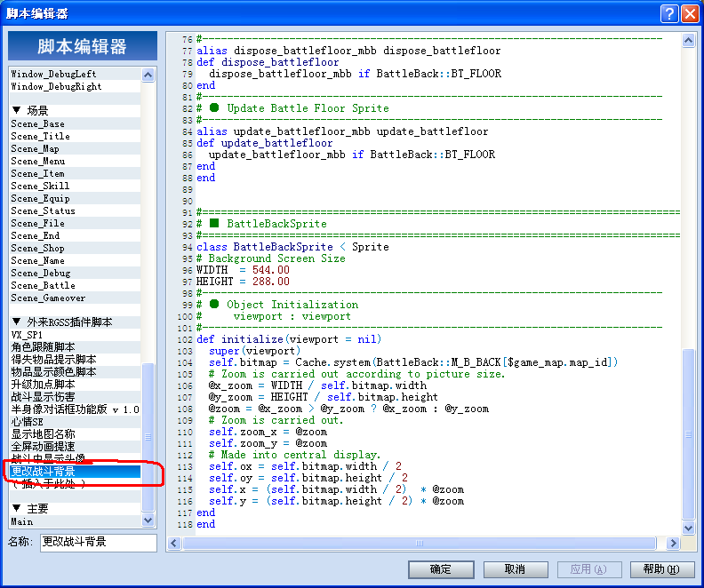This screenshot has height=588, width=704.
Task: Open the Scene_Name script
Action: click(x=75, y=260)
